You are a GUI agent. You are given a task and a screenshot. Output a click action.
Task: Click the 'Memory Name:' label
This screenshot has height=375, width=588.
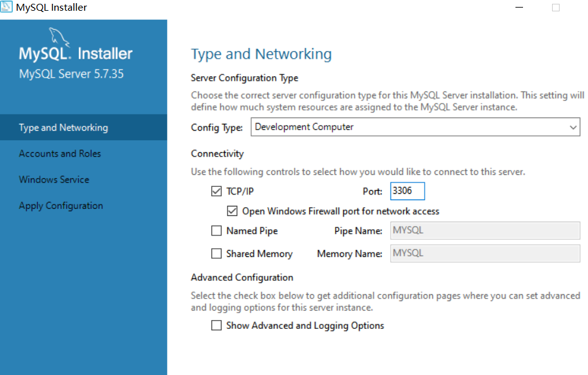pos(350,254)
